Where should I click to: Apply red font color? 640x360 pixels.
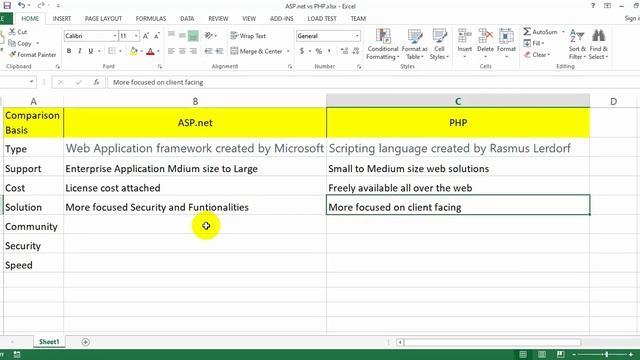150,51
